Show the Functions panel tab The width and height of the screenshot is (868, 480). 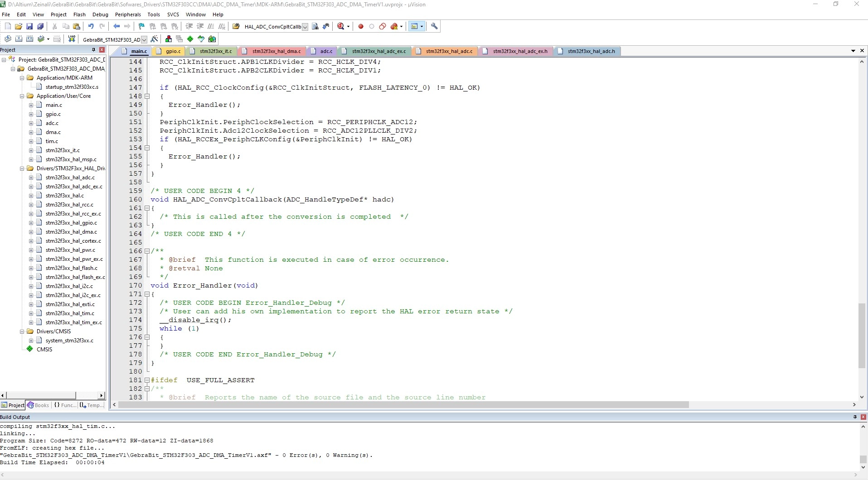click(65, 405)
